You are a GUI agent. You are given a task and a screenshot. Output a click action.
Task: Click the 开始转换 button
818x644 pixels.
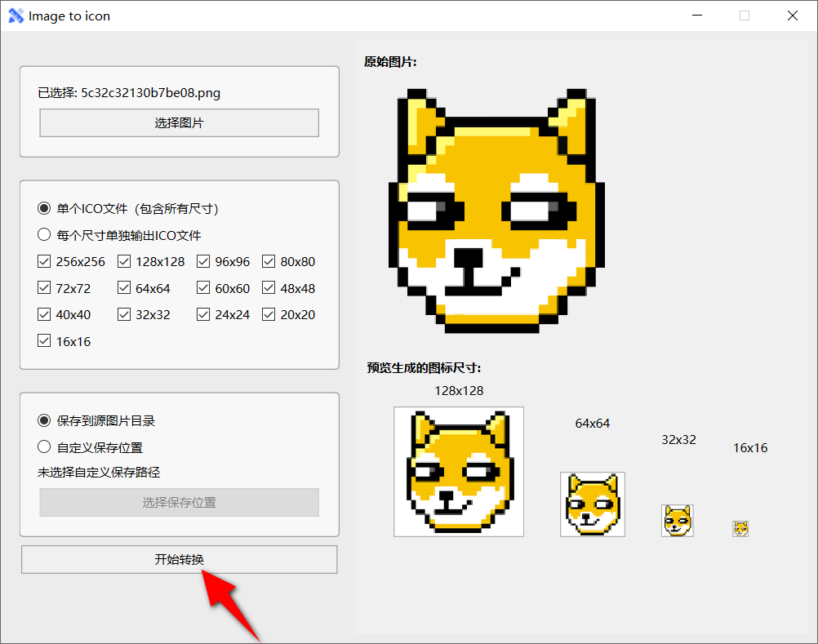click(x=179, y=559)
